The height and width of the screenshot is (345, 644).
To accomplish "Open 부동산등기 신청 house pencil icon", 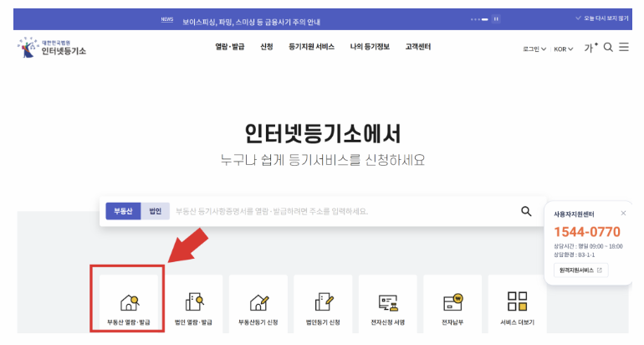I will 258,302.
